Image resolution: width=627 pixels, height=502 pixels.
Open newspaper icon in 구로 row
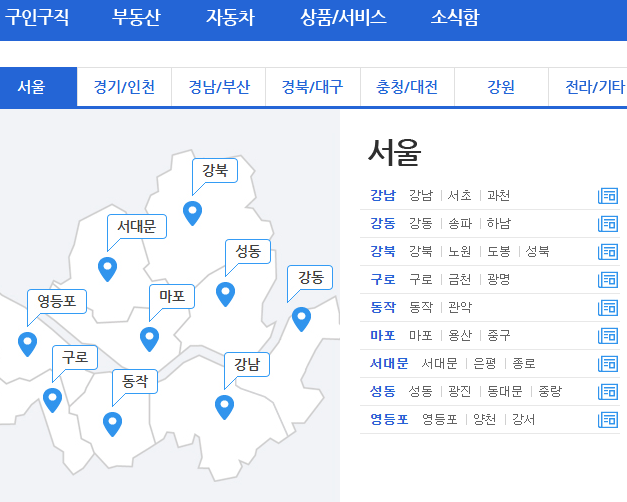608,280
